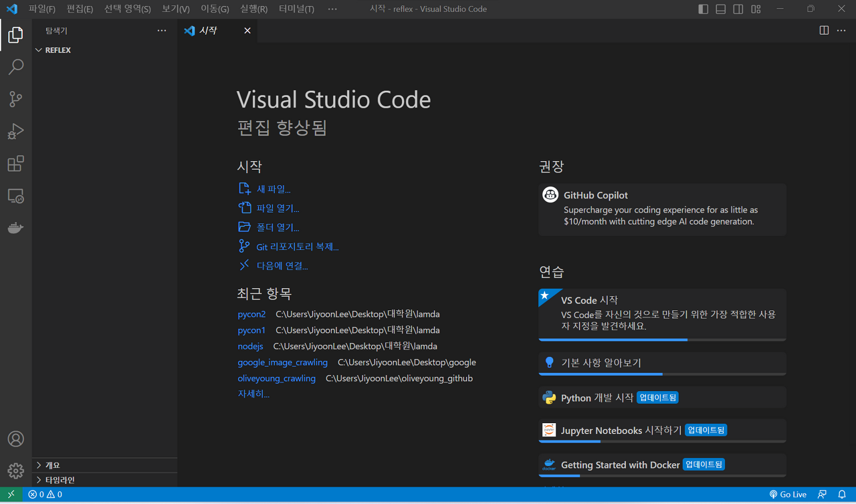Open the Customize Layout icon
This screenshot has width=856, height=504.
click(756, 9)
